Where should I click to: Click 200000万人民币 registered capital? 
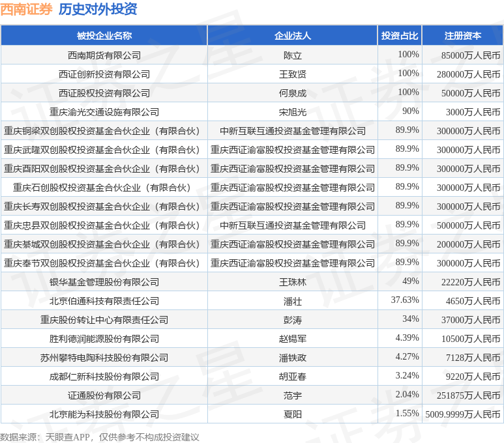[469, 244]
